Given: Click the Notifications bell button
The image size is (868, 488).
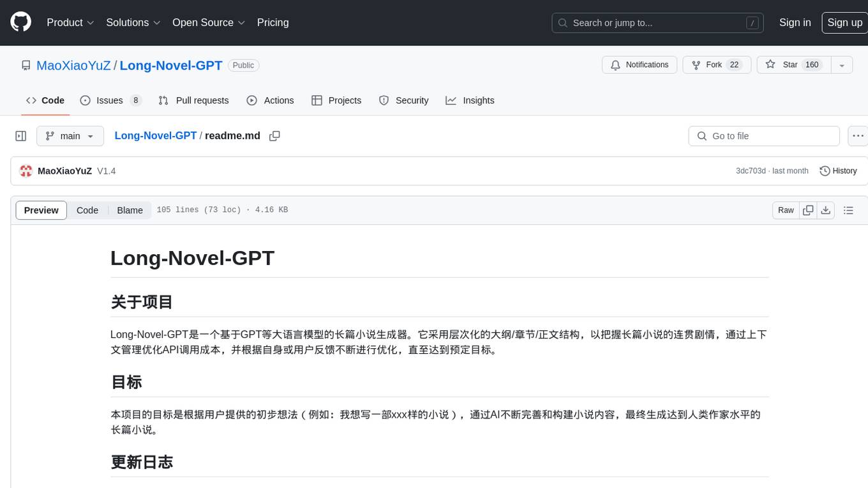Looking at the screenshot, I should pos(640,65).
